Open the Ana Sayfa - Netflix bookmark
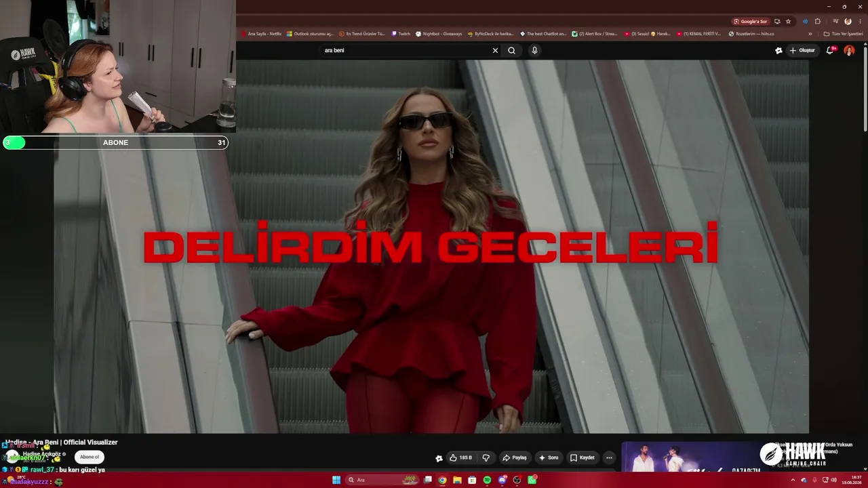This screenshot has width=868, height=488. 262,33
